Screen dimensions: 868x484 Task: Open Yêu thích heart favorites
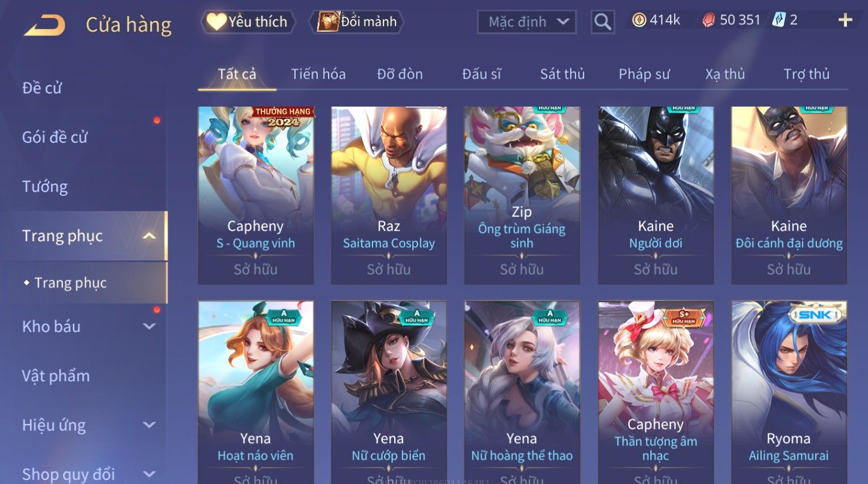[x=248, y=22]
